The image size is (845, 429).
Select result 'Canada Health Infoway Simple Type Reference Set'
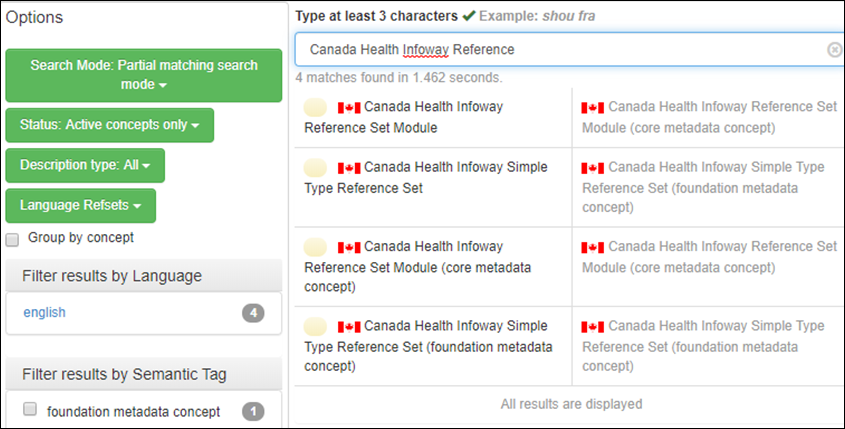(426, 177)
